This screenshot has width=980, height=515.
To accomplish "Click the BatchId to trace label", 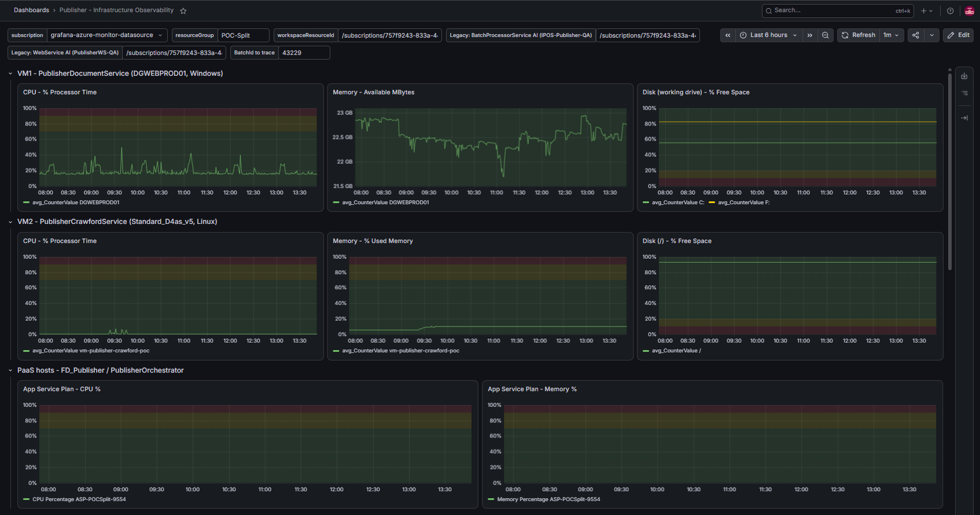I will coord(255,53).
